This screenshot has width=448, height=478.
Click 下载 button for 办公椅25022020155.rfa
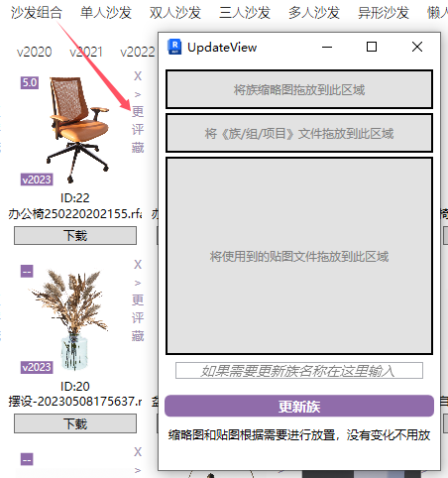75,236
